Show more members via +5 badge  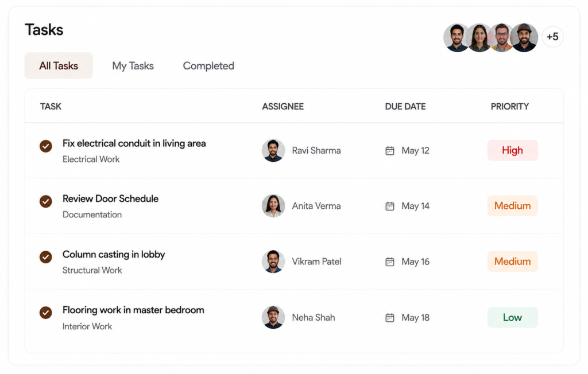tap(552, 37)
